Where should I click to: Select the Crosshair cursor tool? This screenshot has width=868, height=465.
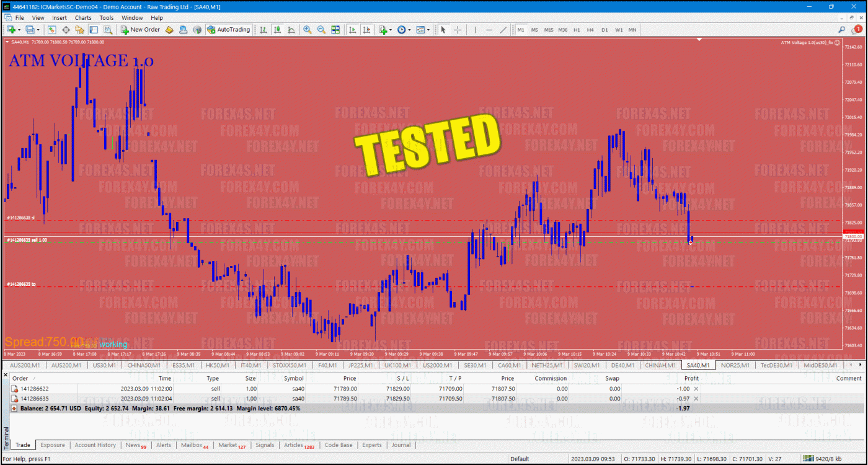(x=458, y=29)
